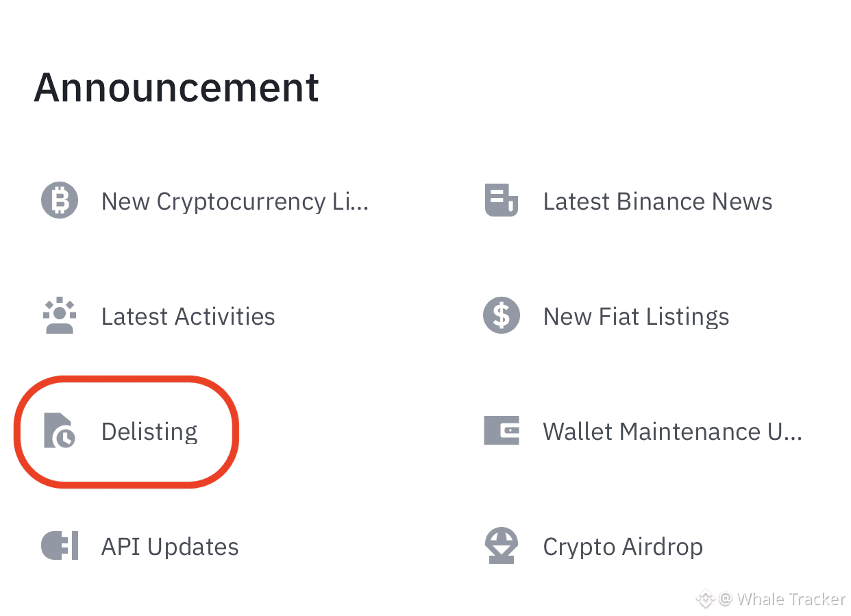Select the dollar coin icon for New Fiat Listings

502,315
